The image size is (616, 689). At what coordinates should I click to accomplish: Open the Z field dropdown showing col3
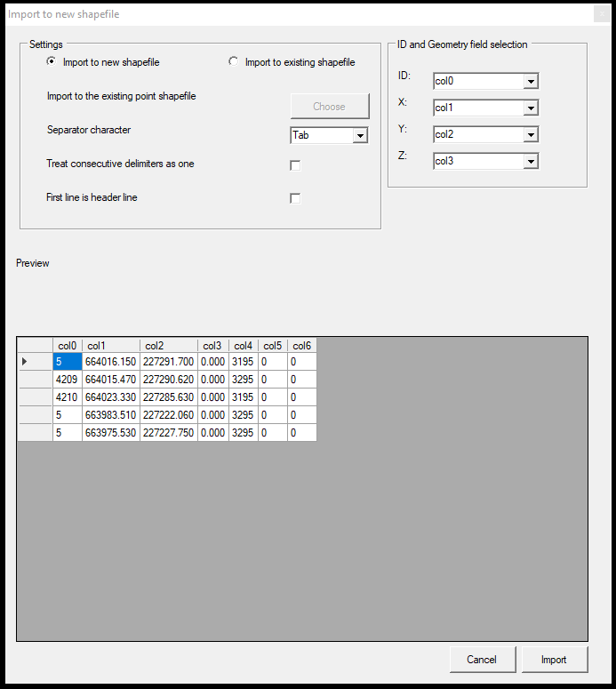(485, 161)
